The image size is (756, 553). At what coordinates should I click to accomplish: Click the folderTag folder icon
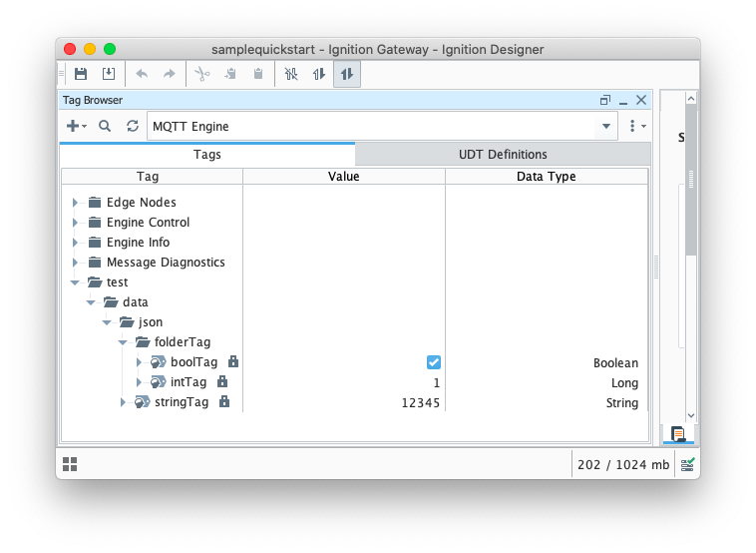(143, 342)
